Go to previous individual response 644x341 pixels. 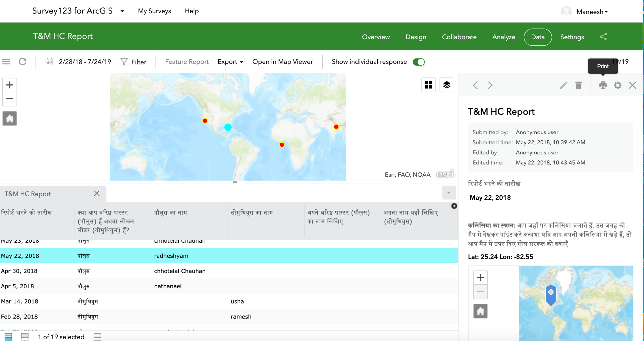(475, 85)
